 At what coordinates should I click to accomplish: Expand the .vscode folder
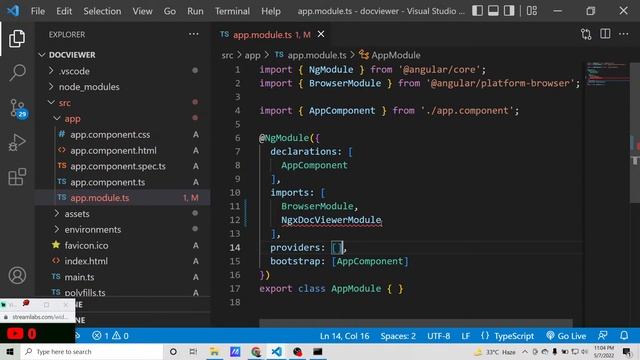pos(74,71)
